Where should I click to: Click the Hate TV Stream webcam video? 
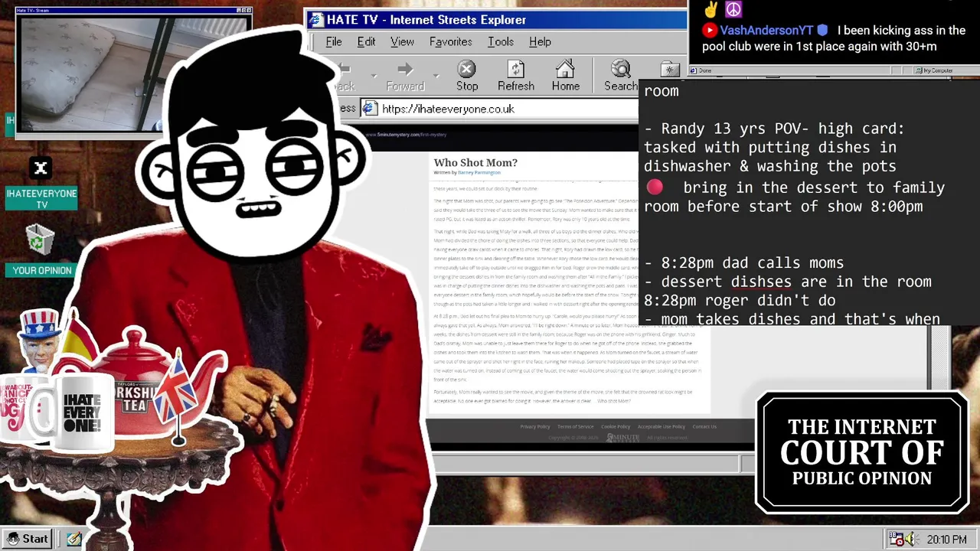[x=135, y=73]
